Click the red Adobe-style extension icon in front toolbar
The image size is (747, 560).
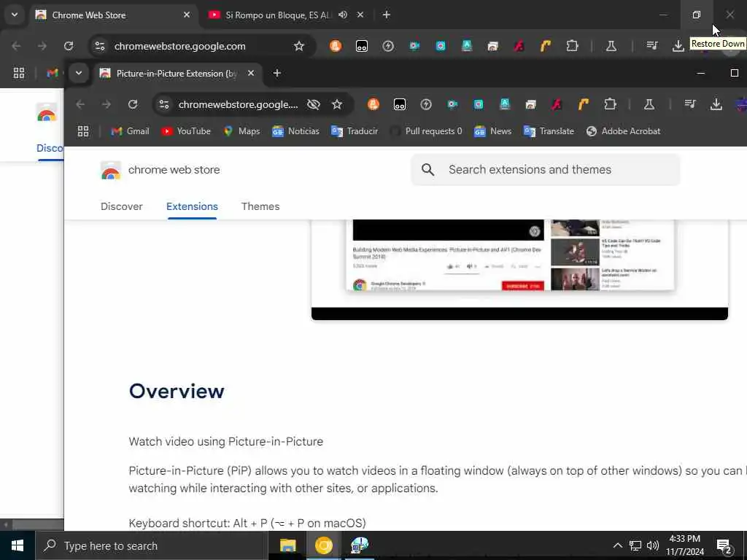tap(557, 104)
